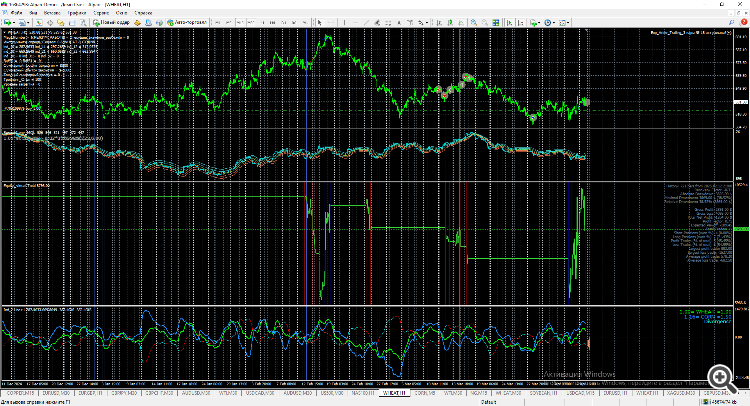Open MetaEditor with the yellow diamond icon
Image resolution: width=750 pixels, height=406 pixels.
click(x=137, y=22)
